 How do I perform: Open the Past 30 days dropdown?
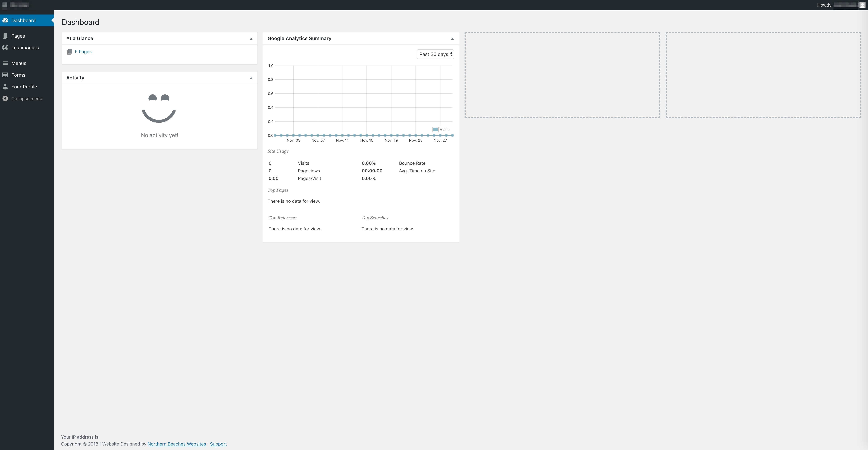coord(435,54)
